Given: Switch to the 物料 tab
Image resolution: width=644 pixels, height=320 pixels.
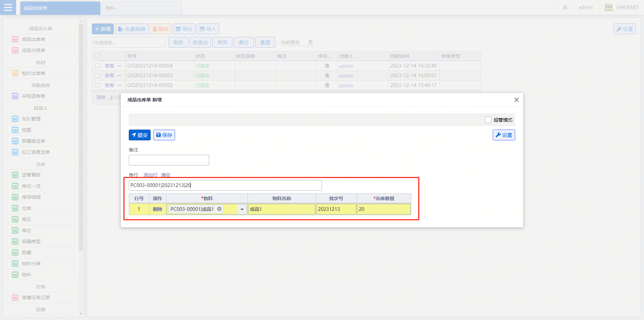Looking at the screenshot, I should (142, 8).
